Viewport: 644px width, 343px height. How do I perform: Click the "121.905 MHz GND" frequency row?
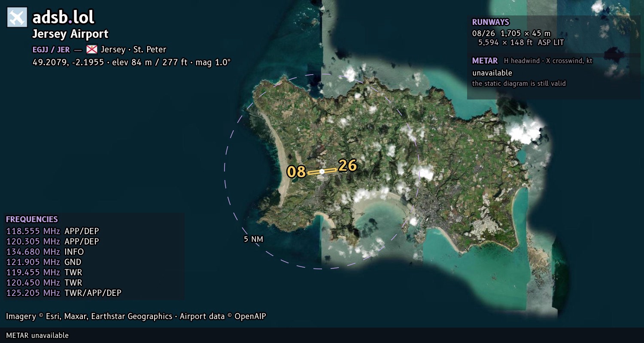coord(44,262)
